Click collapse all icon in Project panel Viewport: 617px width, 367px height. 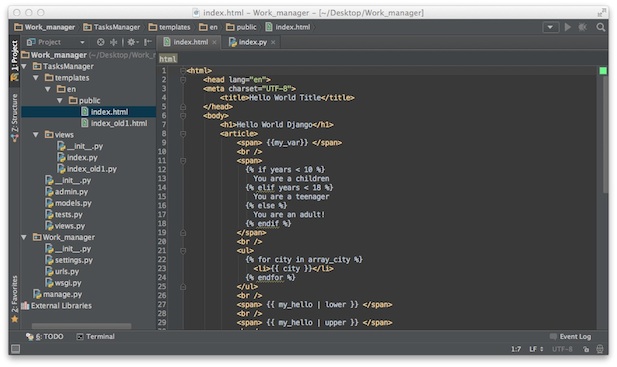click(x=113, y=42)
